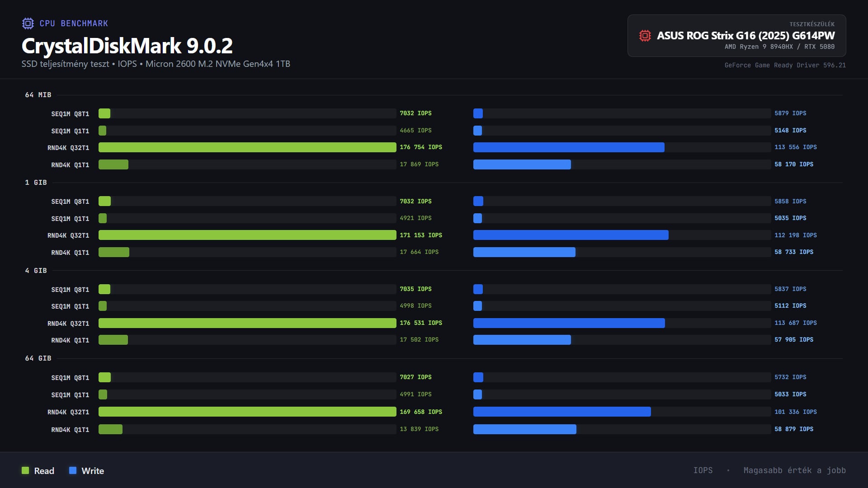
Task: Click RND4K Q32T1 label under 1 GIB
Action: 68,235
